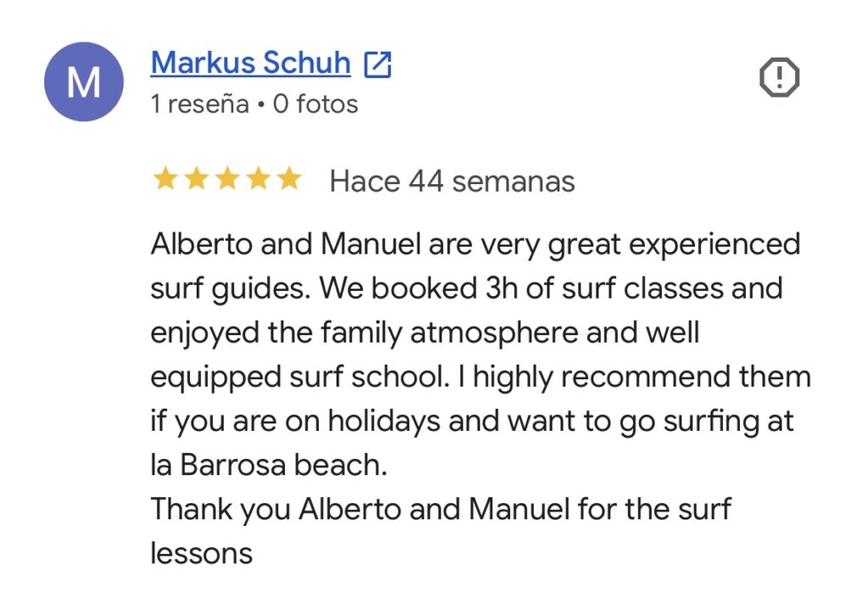Select the second yellow rating star

tap(196, 180)
